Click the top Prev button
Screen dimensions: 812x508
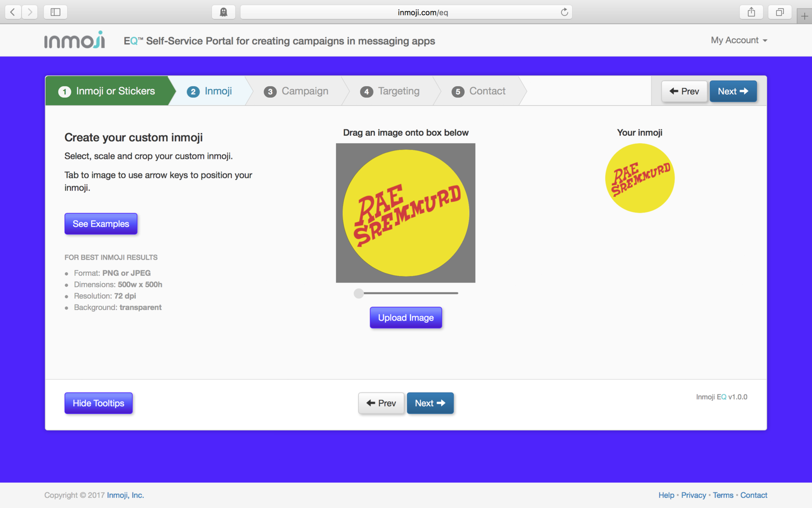click(684, 91)
